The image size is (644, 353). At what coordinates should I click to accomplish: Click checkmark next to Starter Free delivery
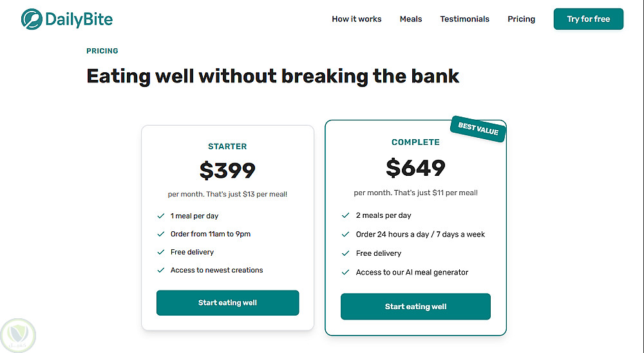[x=161, y=252]
